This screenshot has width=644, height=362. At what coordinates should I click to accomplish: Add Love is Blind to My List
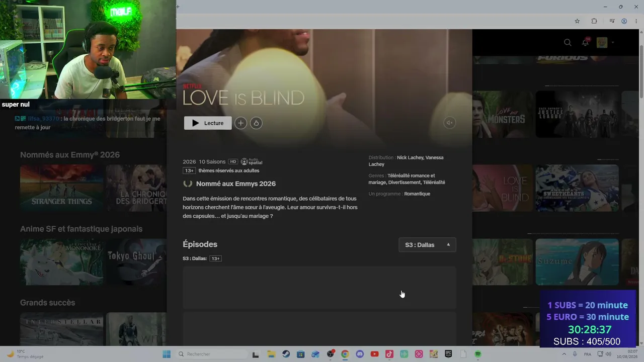click(240, 123)
